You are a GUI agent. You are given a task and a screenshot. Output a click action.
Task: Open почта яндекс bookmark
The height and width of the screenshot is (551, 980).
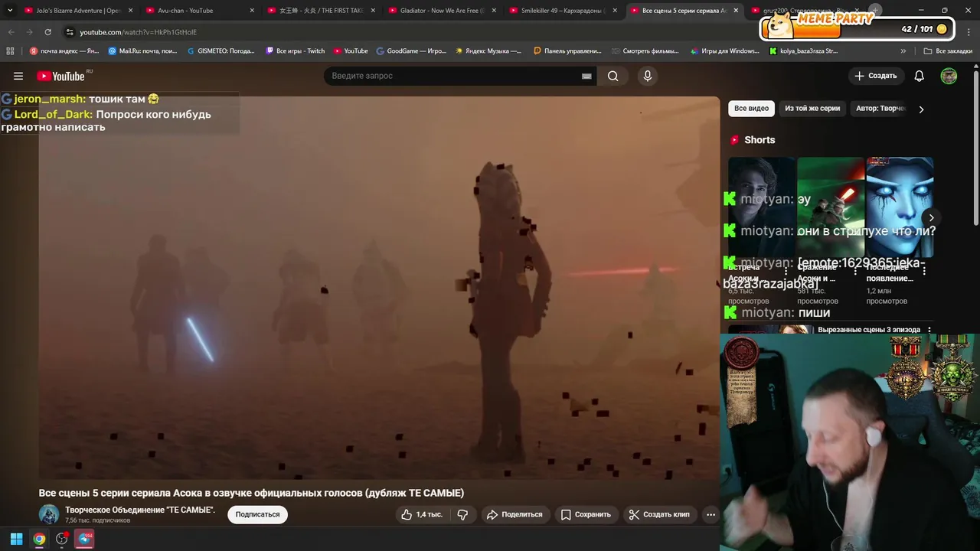[x=64, y=51]
